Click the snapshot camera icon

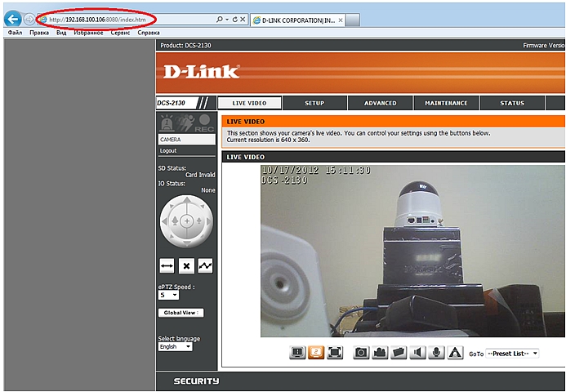click(361, 353)
